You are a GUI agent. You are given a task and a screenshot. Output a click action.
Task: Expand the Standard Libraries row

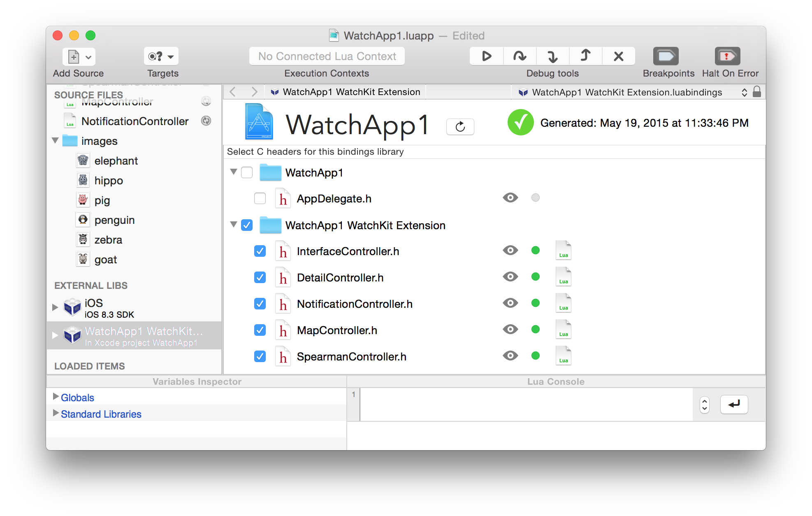(x=56, y=413)
